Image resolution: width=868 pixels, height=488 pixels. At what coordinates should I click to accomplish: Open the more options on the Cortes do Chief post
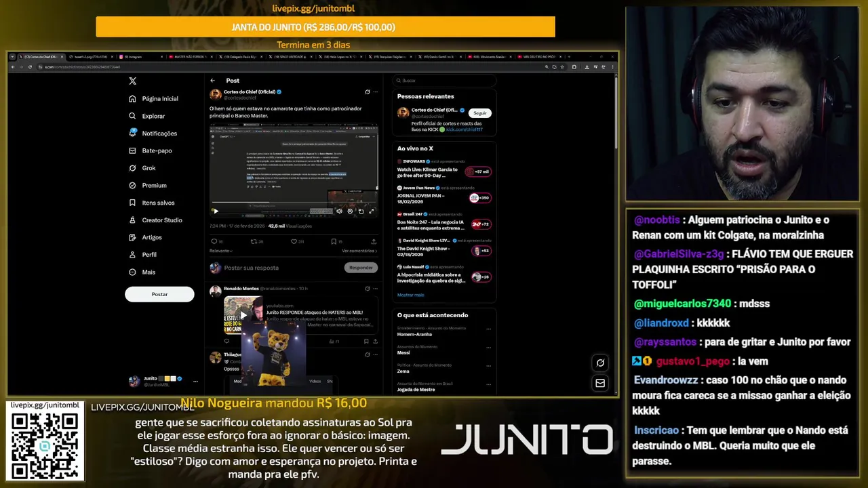tap(375, 92)
